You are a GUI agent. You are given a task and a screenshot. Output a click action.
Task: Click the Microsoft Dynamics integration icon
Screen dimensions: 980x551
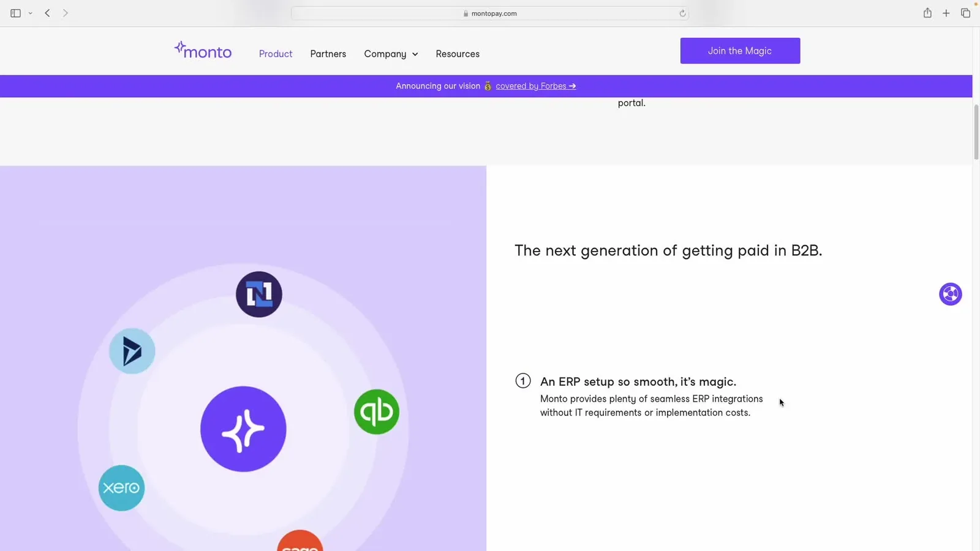click(132, 351)
